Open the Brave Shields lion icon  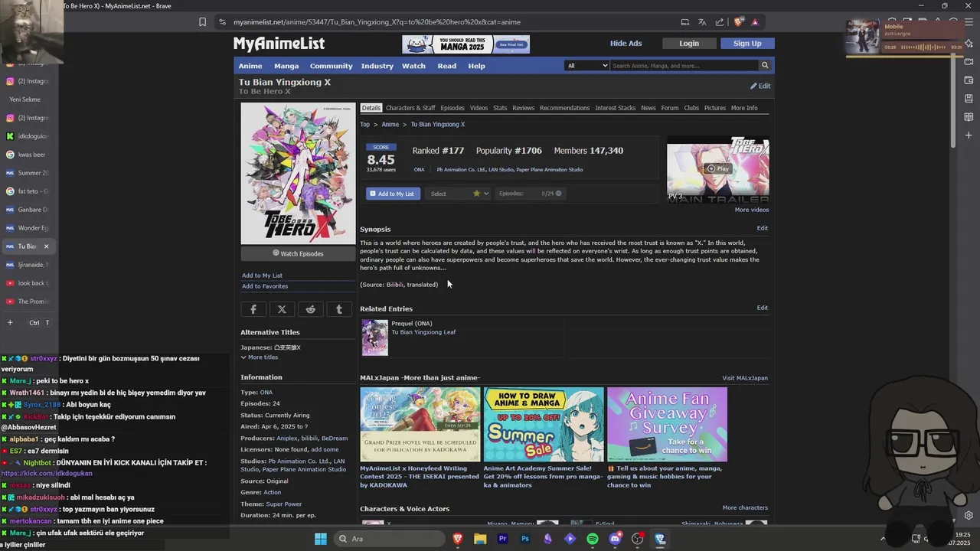click(x=738, y=22)
